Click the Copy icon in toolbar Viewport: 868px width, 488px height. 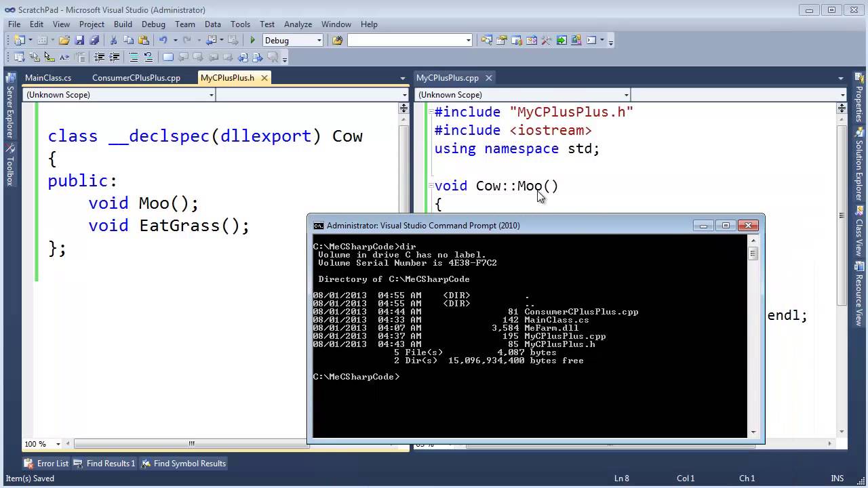pos(128,41)
